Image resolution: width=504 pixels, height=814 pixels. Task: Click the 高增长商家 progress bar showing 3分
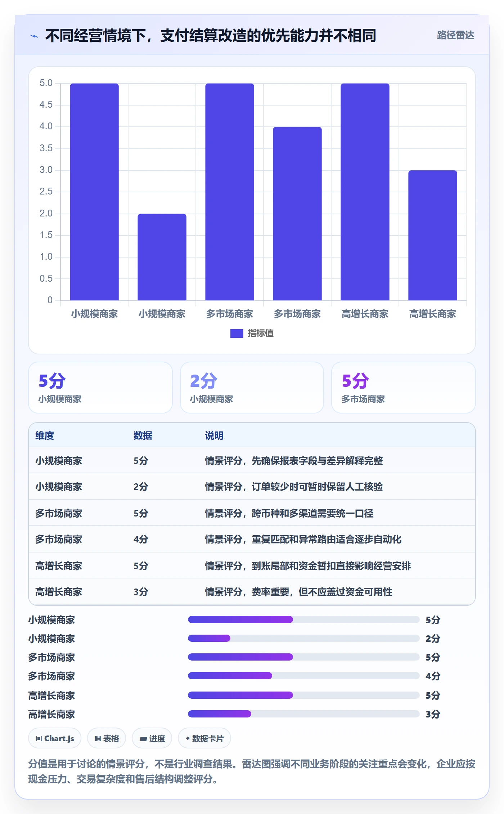pyautogui.click(x=303, y=714)
